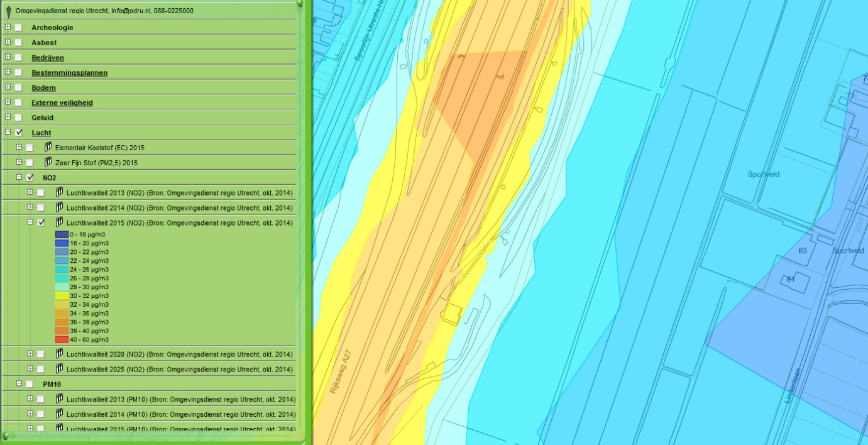868x445 pixels.
Task: Uncheck the Luchtkwaliteit 2015 (NO2) checkbox
Action: click(x=41, y=222)
